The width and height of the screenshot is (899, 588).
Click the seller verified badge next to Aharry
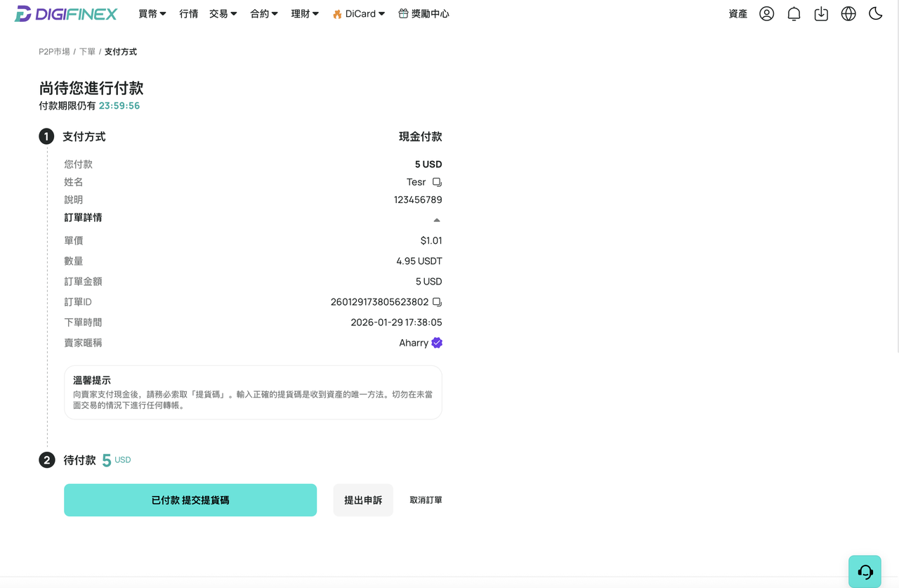(x=437, y=343)
